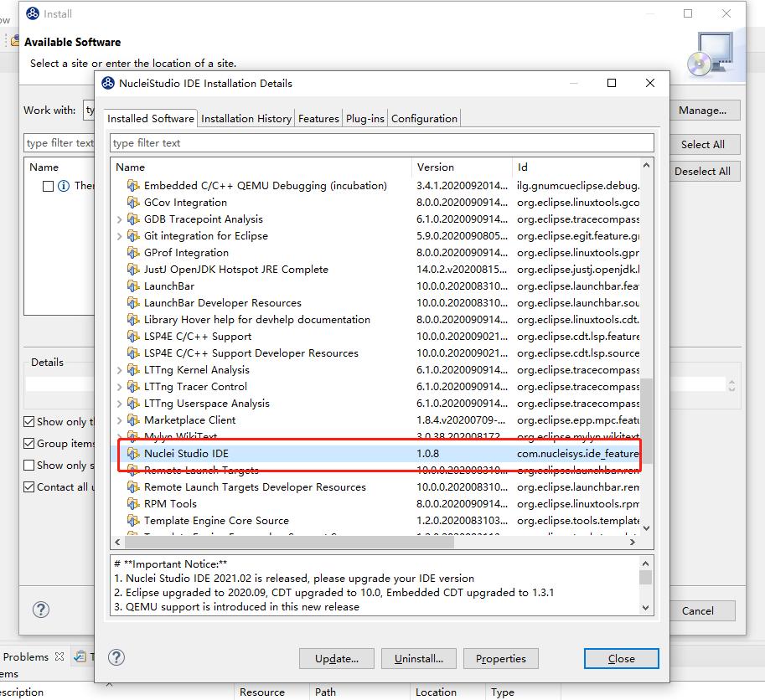Click the installed software horizontal scrollbar thumb
The height and width of the screenshot is (700, 765).
click(x=289, y=542)
